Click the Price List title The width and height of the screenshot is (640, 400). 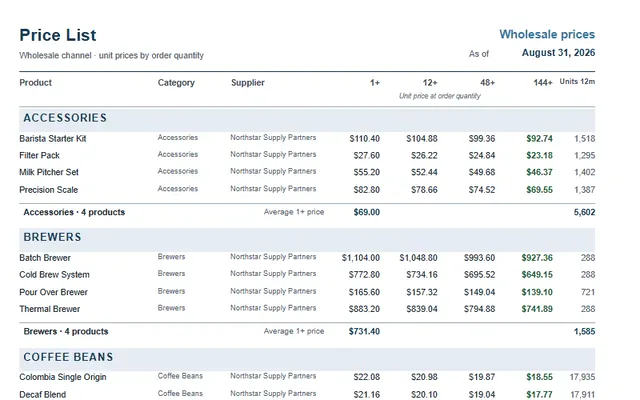point(58,36)
